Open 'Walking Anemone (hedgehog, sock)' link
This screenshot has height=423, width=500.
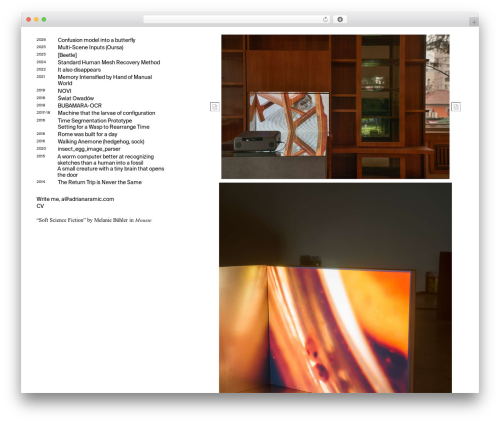coord(101,142)
